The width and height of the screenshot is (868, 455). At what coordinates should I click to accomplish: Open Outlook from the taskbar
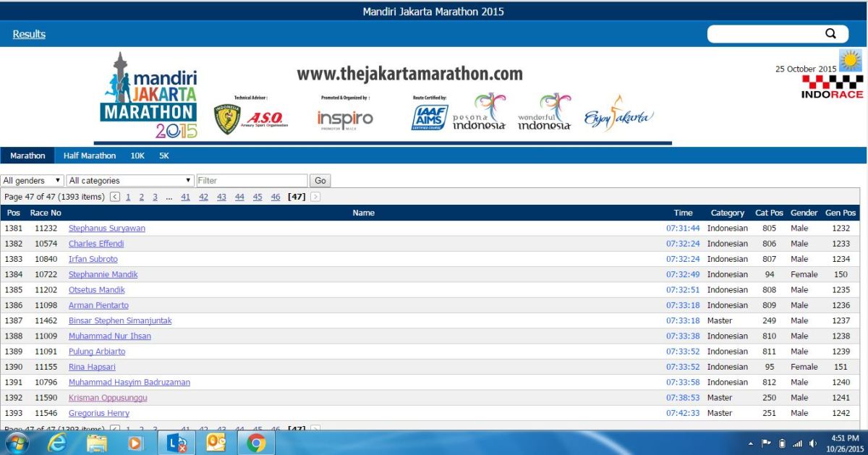(216, 443)
